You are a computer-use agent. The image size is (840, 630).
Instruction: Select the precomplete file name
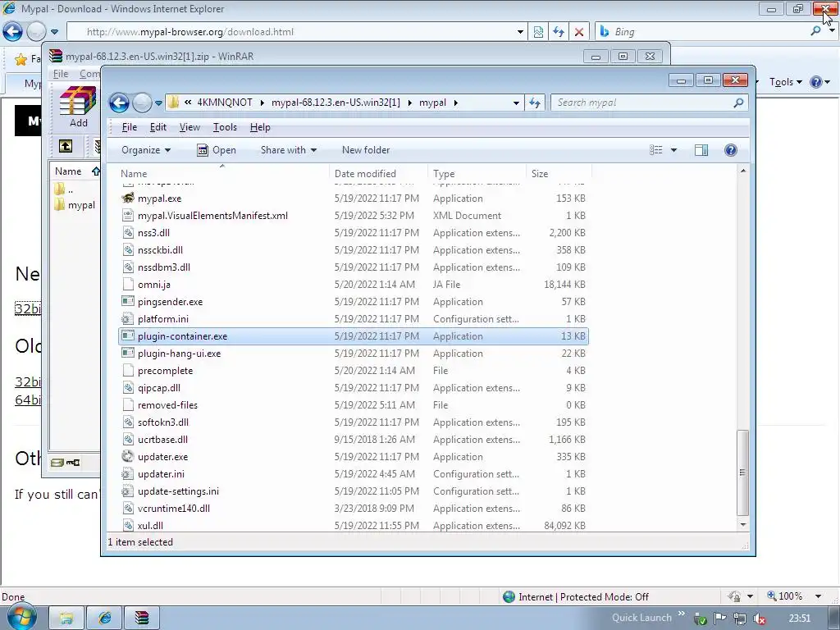[165, 371]
